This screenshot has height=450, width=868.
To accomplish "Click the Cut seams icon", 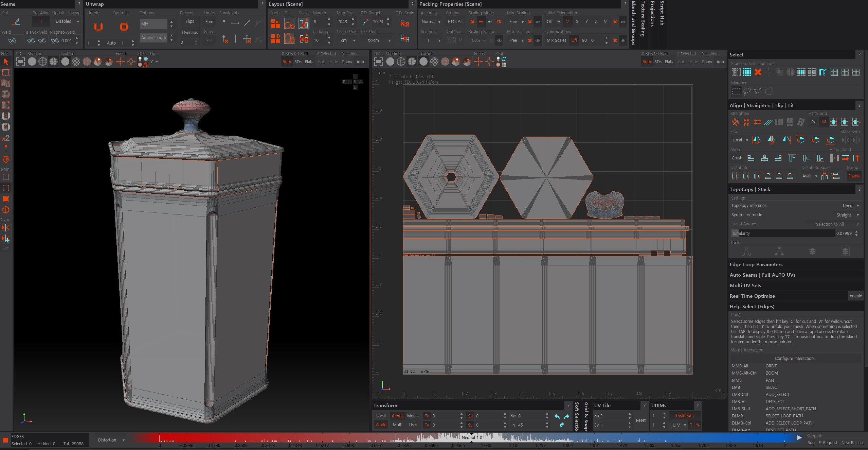I will point(16,22).
